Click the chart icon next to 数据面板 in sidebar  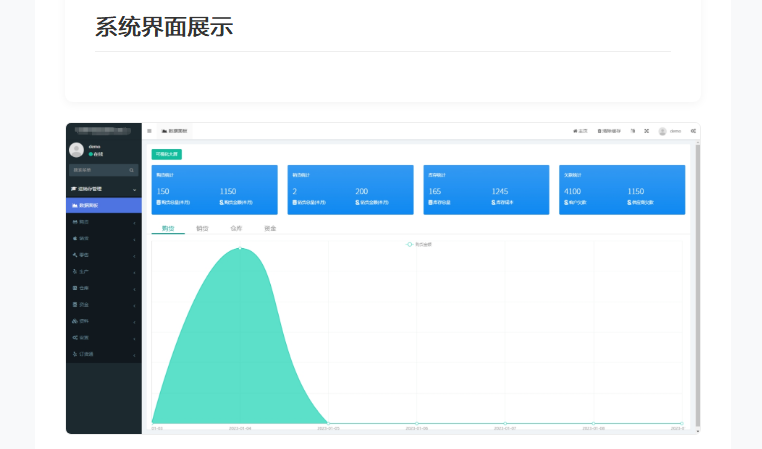point(74,206)
